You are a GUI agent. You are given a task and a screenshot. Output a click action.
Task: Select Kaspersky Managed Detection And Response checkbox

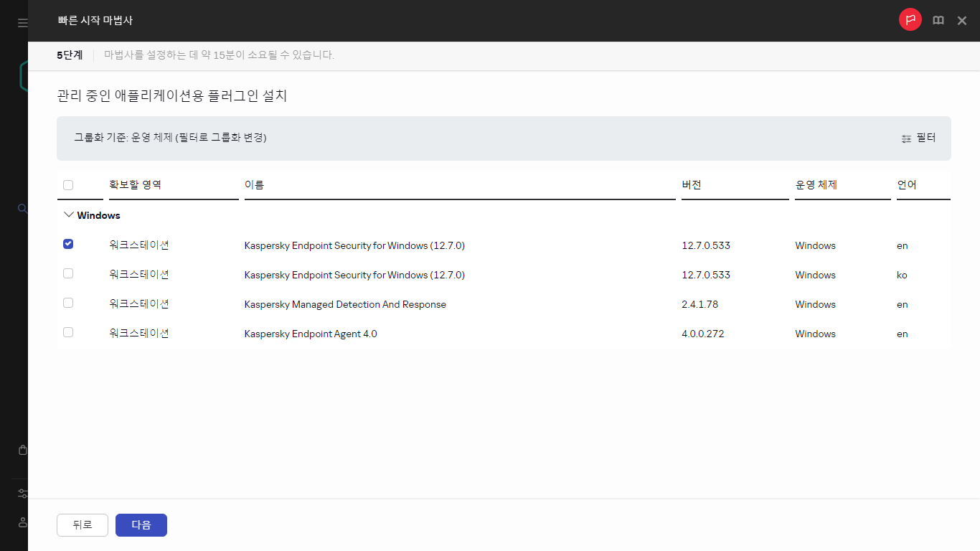[68, 303]
